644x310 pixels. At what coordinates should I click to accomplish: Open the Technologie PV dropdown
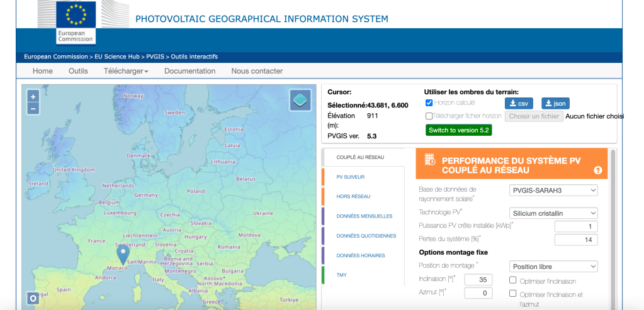click(x=553, y=213)
